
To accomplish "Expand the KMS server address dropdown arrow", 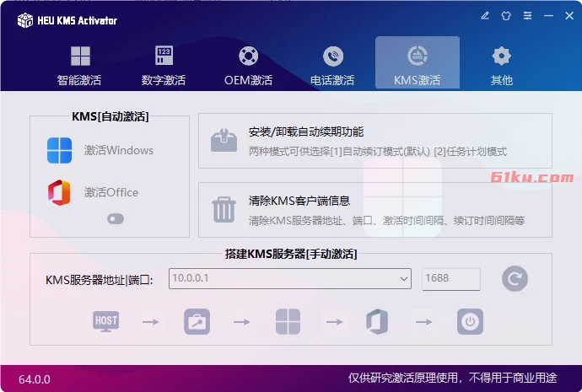I will click(404, 278).
